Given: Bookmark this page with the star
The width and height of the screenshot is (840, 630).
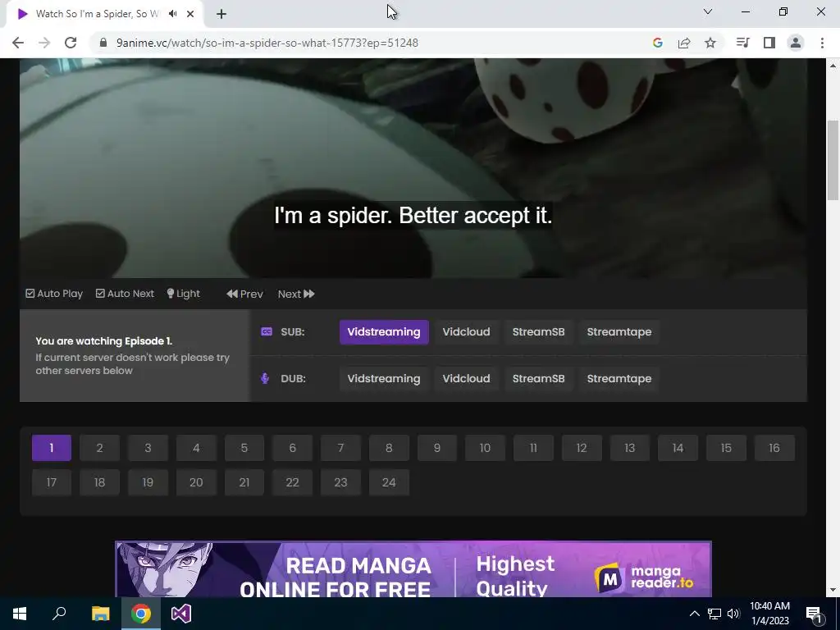Looking at the screenshot, I should click(x=710, y=43).
